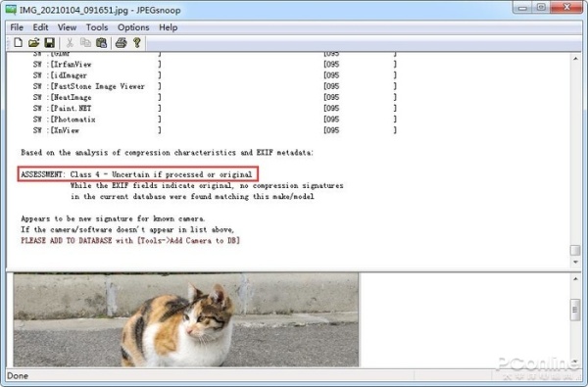
Task: Open the File menu
Action: coord(17,27)
